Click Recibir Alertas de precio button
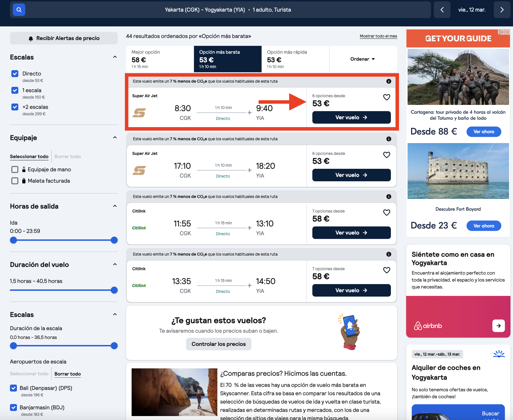The image size is (513, 420). pyautogui.click(x=64, y=38)
